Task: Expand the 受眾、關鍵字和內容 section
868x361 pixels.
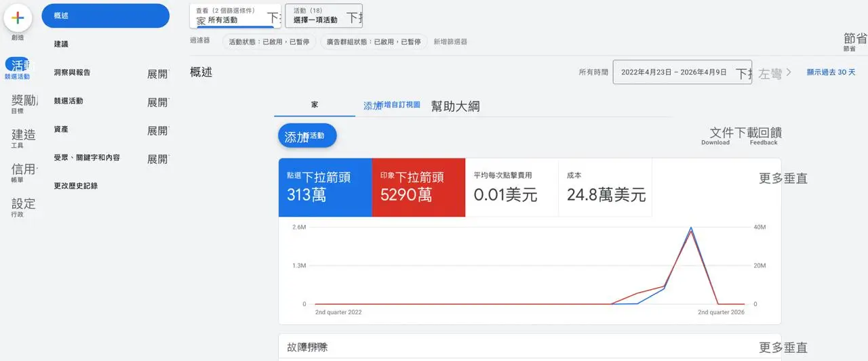Action: click(x=157, y=159)
